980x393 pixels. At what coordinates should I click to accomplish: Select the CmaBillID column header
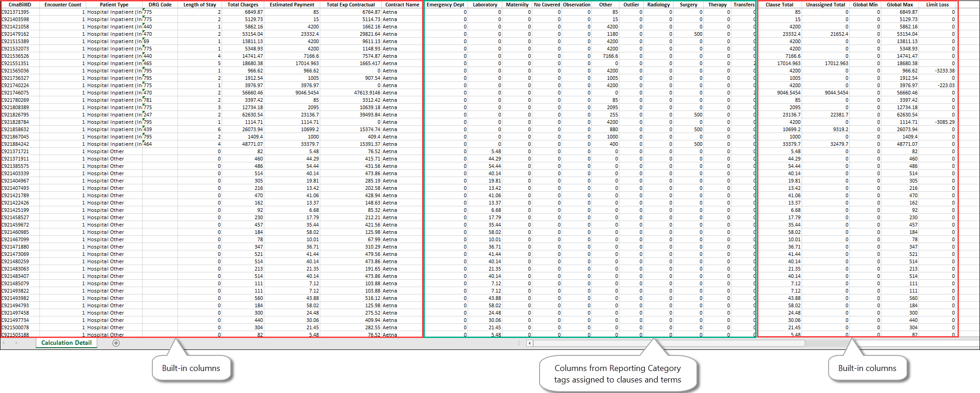20,5
